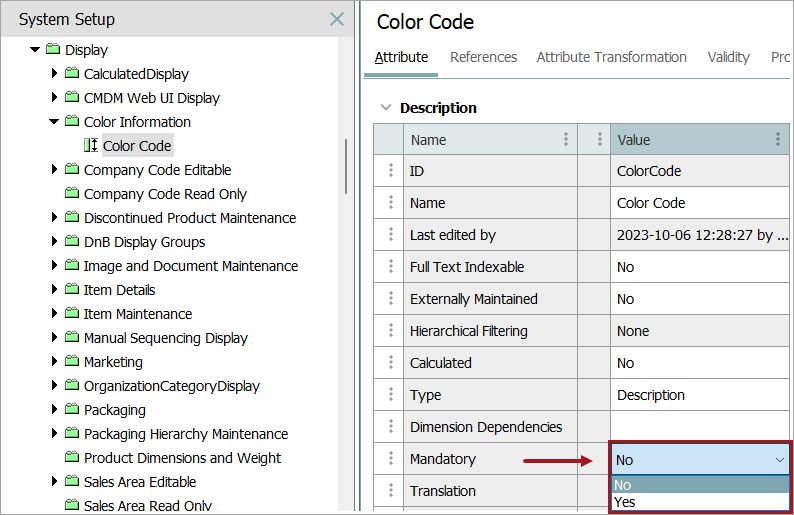Click the Display folder icon
The height and width of the screenshot is (515, 794).
point(53,50)
